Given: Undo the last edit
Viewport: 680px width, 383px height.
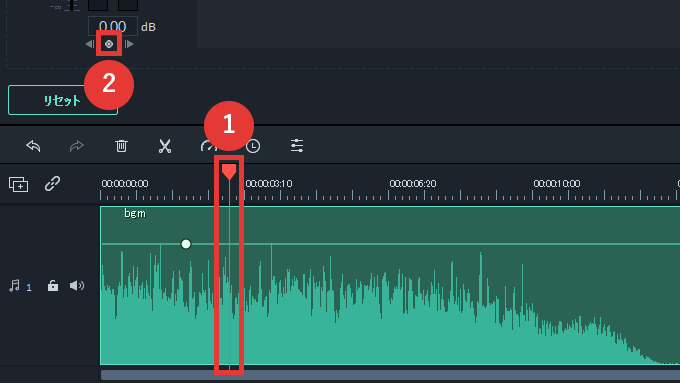Looking at the screenshot, I should pyautogui.click(x=33, y=146).
